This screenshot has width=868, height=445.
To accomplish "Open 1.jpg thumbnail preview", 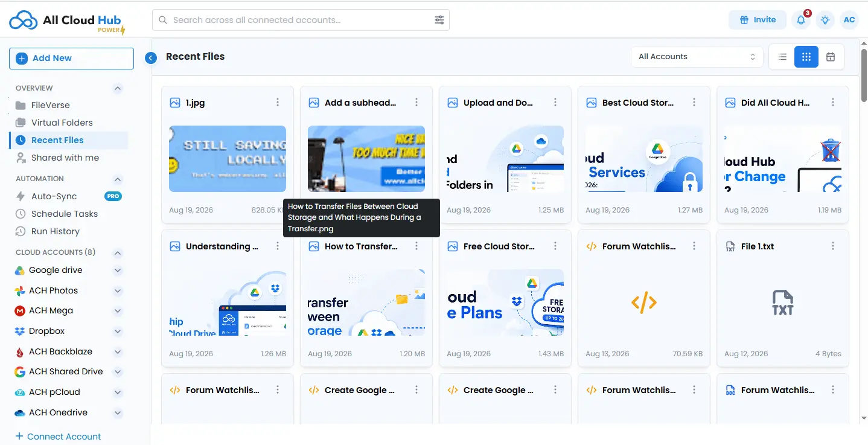I will pos(228,159).
